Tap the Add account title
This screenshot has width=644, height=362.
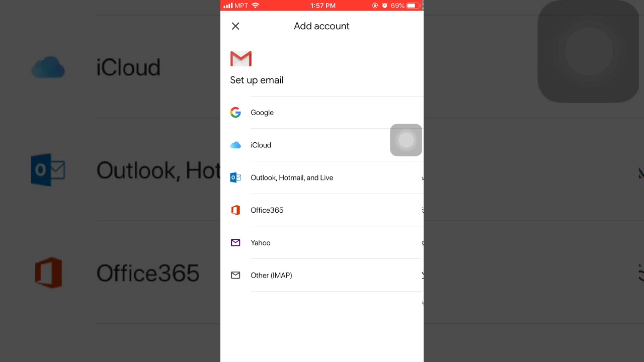tap(321, 26)
